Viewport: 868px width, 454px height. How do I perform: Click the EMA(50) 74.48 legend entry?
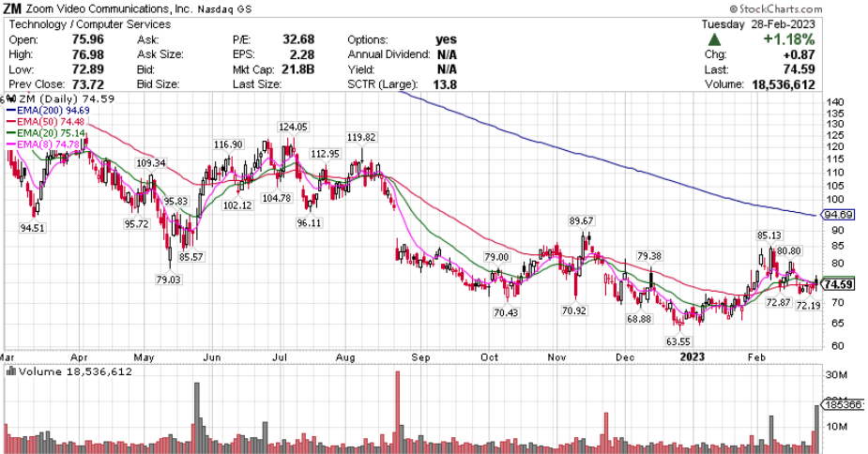click(46, 121)
